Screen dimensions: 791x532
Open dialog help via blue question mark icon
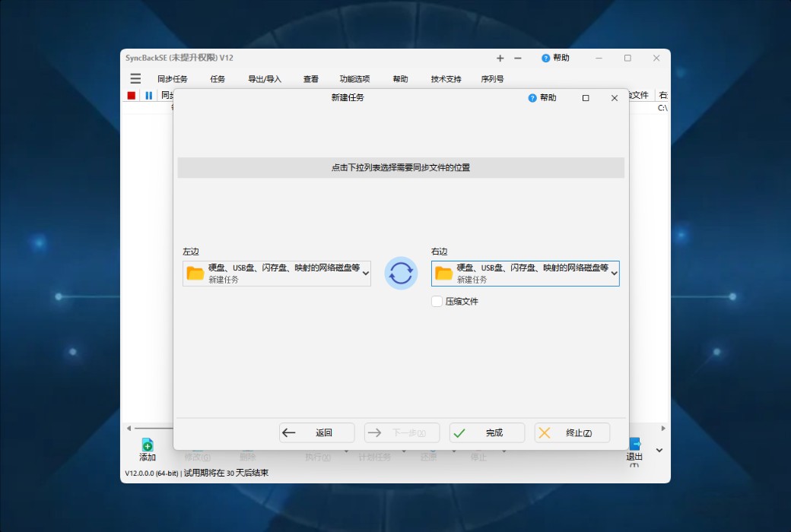pyautogui.click(x=531, y=97)
